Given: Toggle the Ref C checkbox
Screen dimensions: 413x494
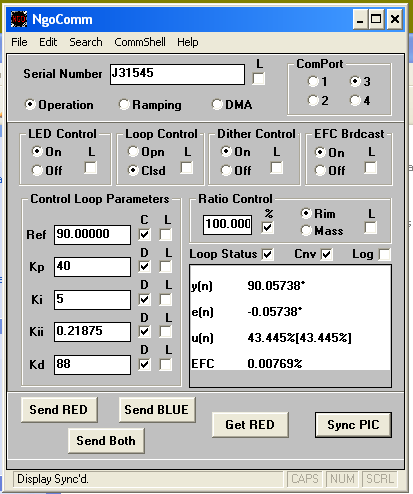Looking at the screenshot, I should tap(144, 234).
